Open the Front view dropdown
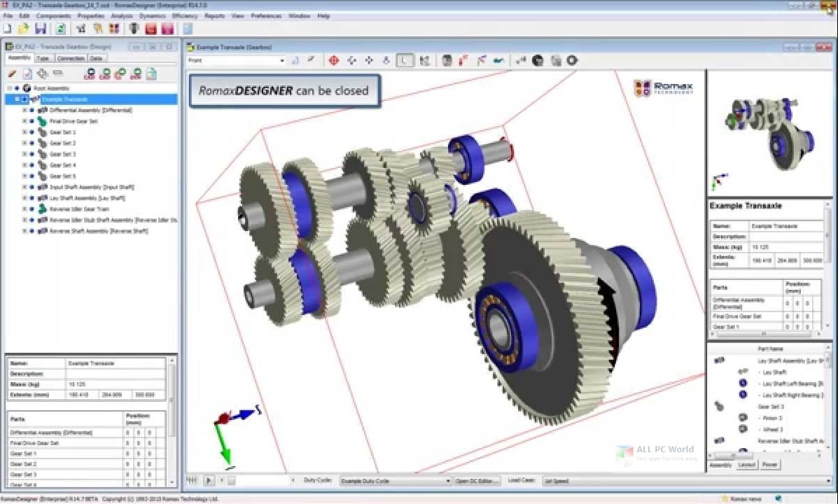 (x=282, y=60)
